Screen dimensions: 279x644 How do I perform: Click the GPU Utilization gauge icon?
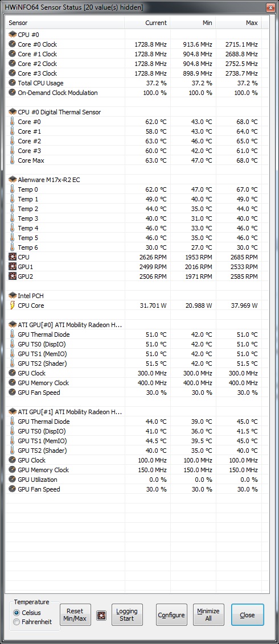pyautogui.click(x=12, y=480)
